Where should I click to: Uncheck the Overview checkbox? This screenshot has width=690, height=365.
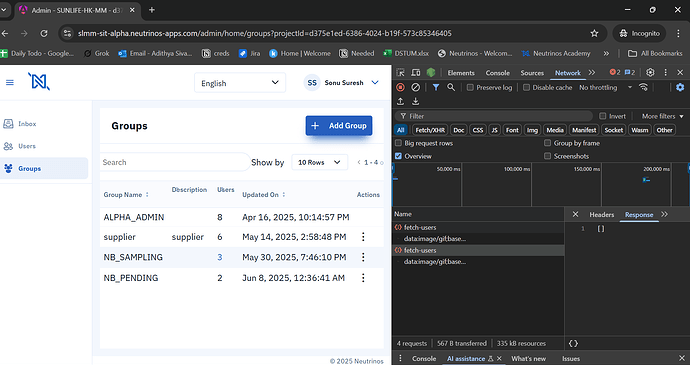398,156
